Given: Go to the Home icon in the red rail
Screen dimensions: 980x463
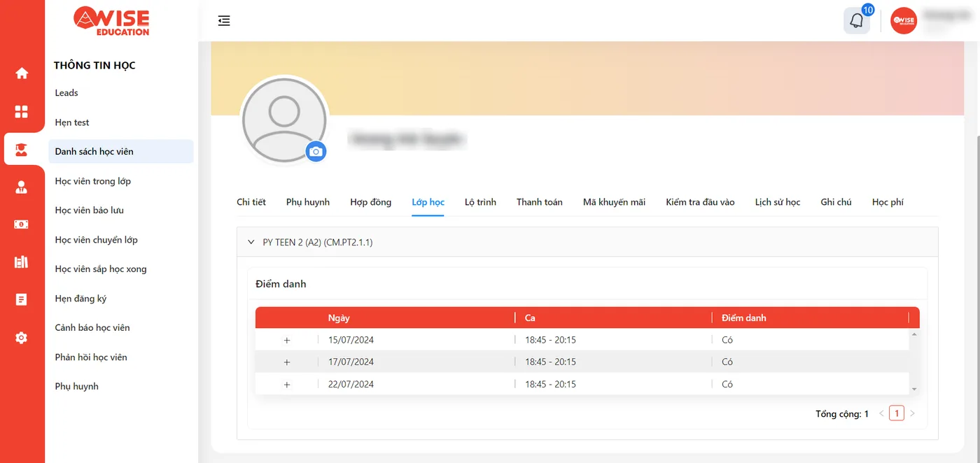Looking at the screenshot, I should pyautogui.click(x=22, y=73).
